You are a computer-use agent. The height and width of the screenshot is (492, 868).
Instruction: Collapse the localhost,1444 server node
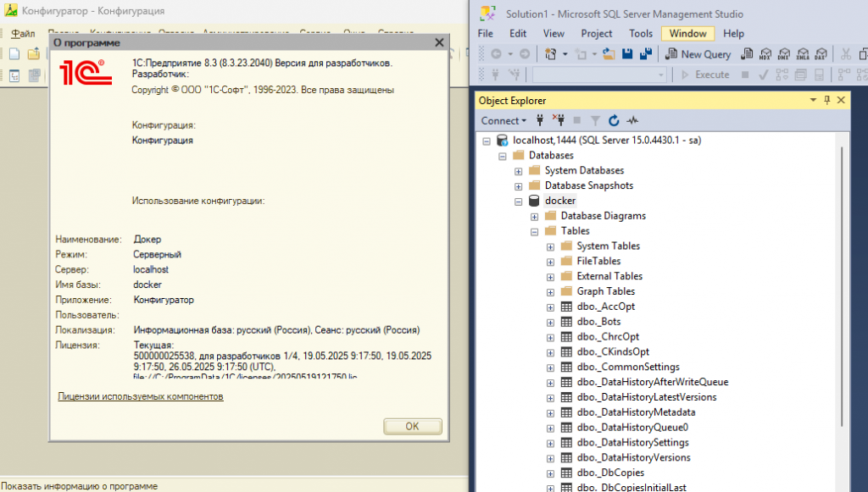pos(487,141)
